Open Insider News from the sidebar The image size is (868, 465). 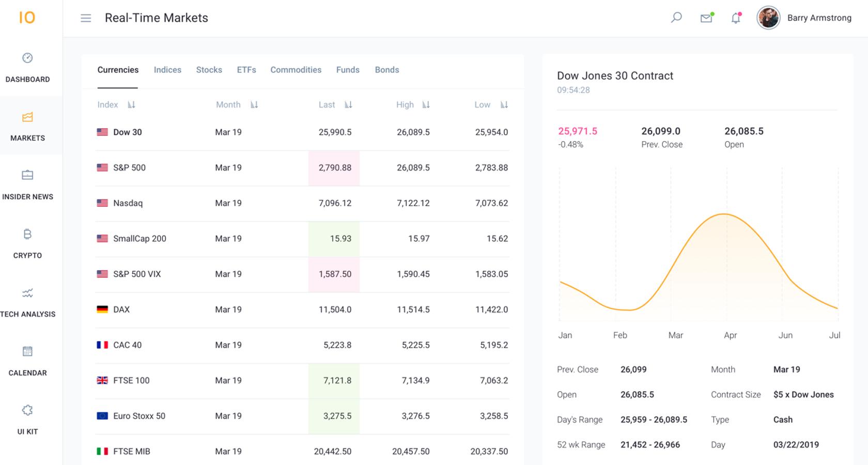click(x=28, y=183)
